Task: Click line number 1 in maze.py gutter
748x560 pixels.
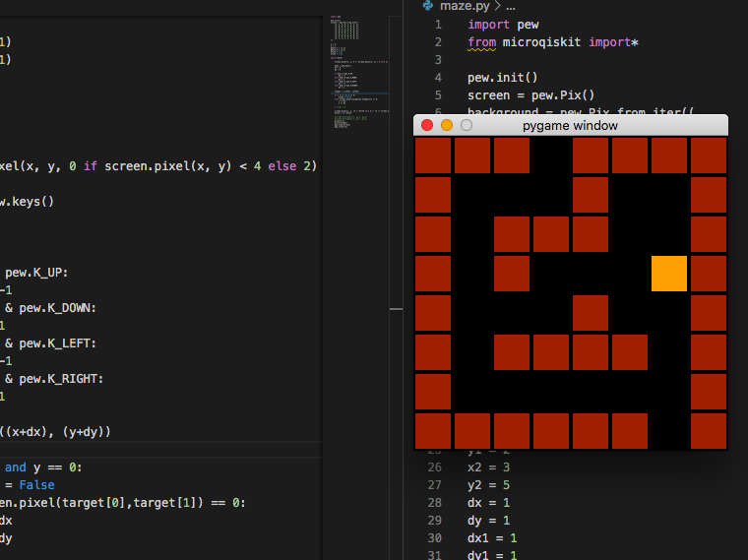Action: click(x=438, y=25)
